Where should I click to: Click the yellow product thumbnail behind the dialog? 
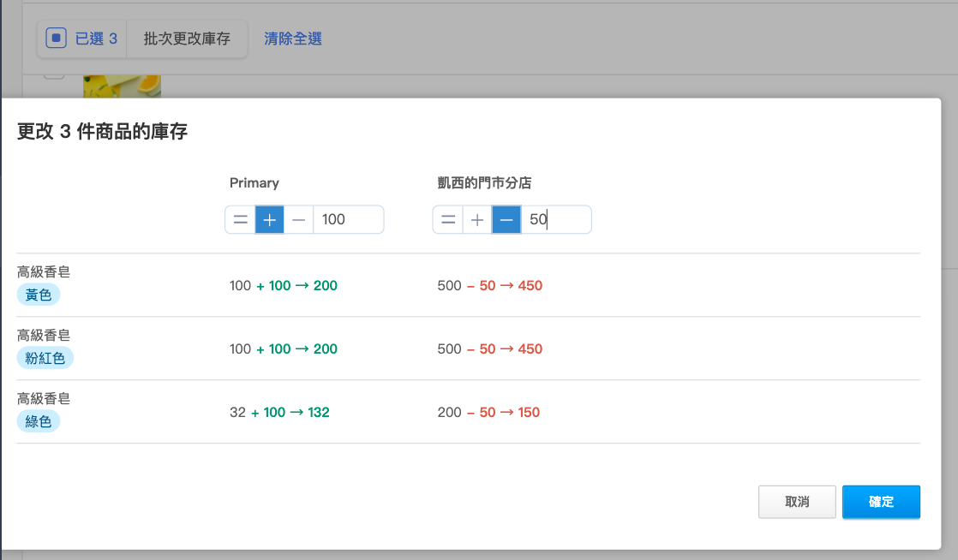click(x=123, y=86)
